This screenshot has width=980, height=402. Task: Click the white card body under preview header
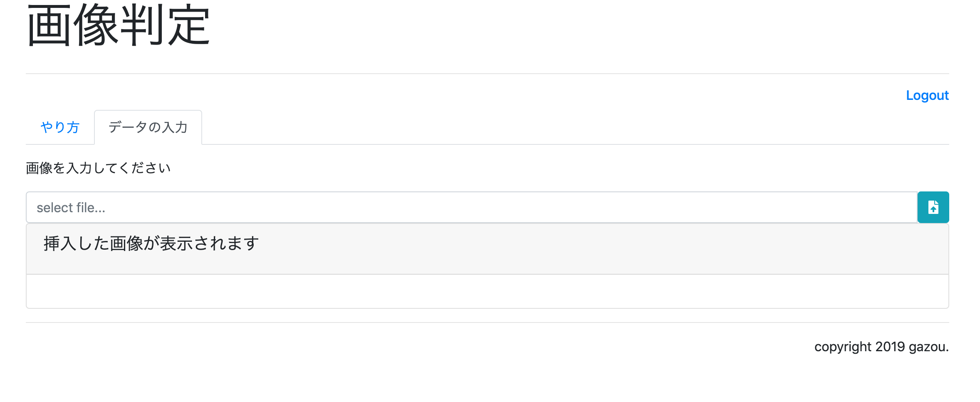tap(488, 291)
